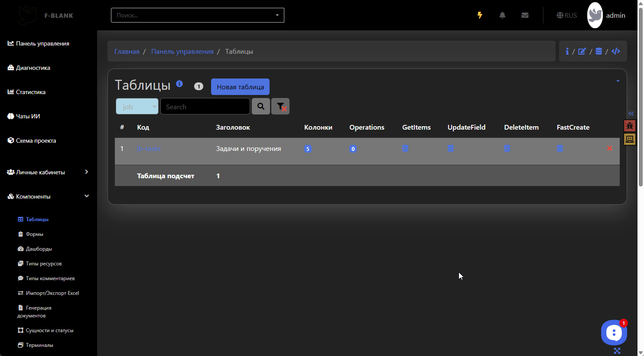Open Дашборды in the sidebar

tap(39, 249)
